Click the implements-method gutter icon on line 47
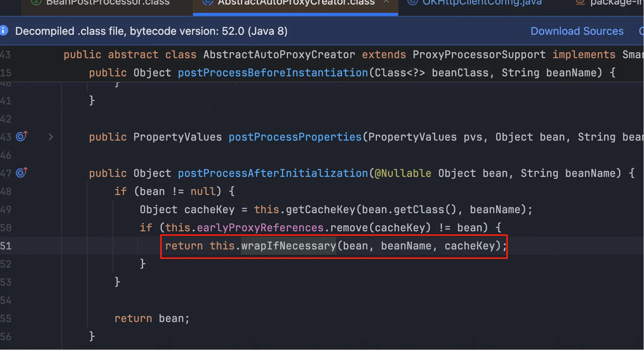 coord(22,173)
